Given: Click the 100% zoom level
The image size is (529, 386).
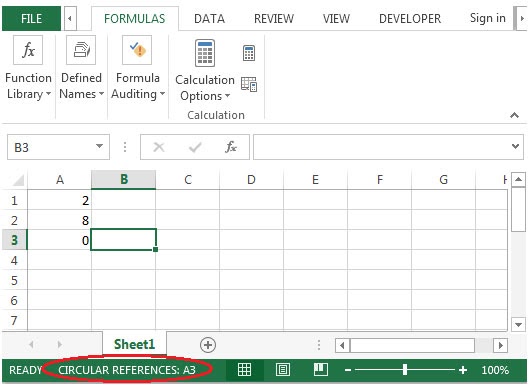Looking at the screenshot, I should coord(495,370).
